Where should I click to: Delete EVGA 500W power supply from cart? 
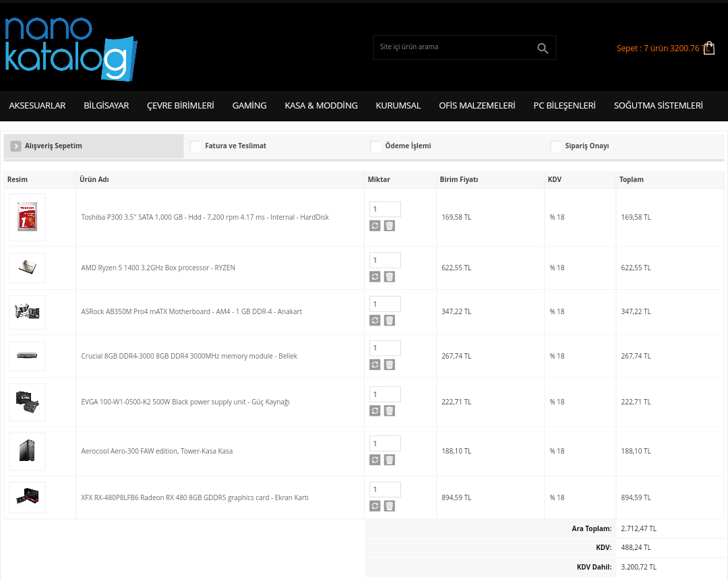390,410
